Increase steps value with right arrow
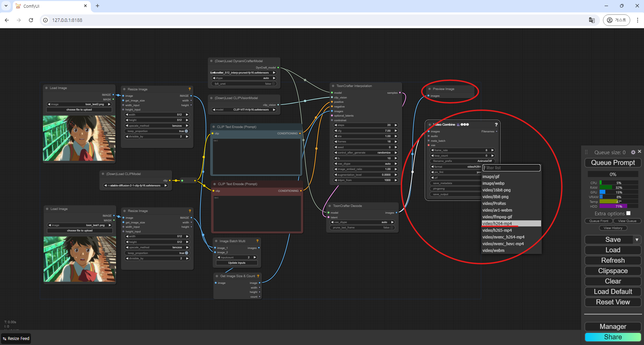Screen dimensions: 644x345 click(396, 125)
